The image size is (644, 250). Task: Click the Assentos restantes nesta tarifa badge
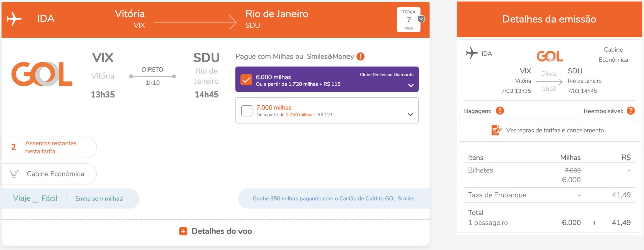coord(49,147)
